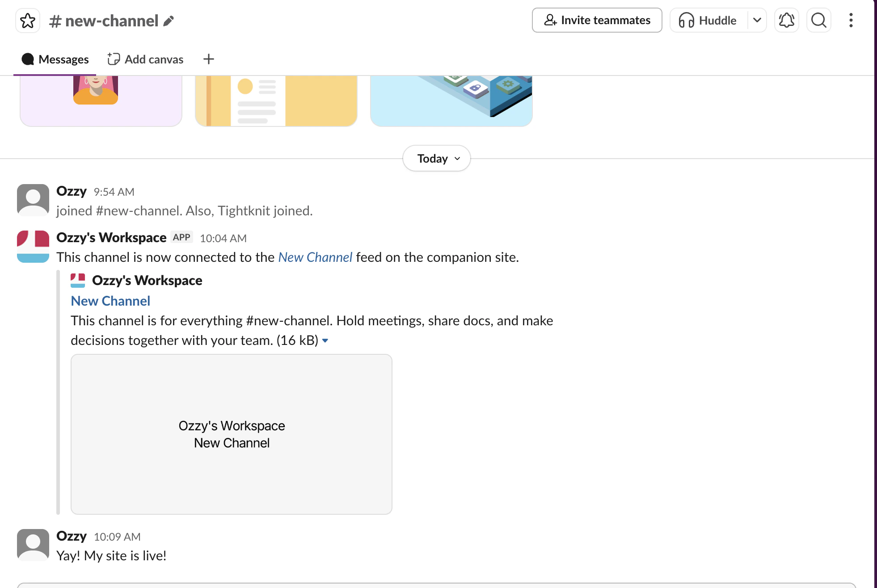Click Invite teammates button
This screenshot has width=877, height=588.
[597, 20]
